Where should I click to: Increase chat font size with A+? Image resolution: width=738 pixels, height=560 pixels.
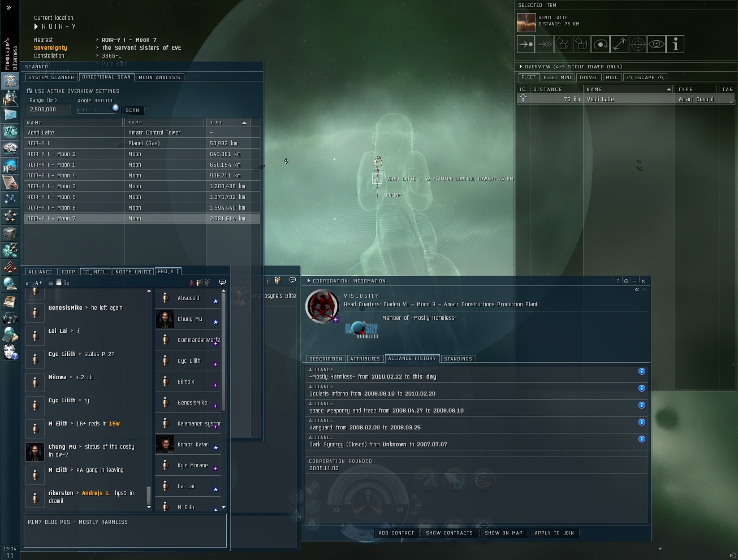[38, 283]
